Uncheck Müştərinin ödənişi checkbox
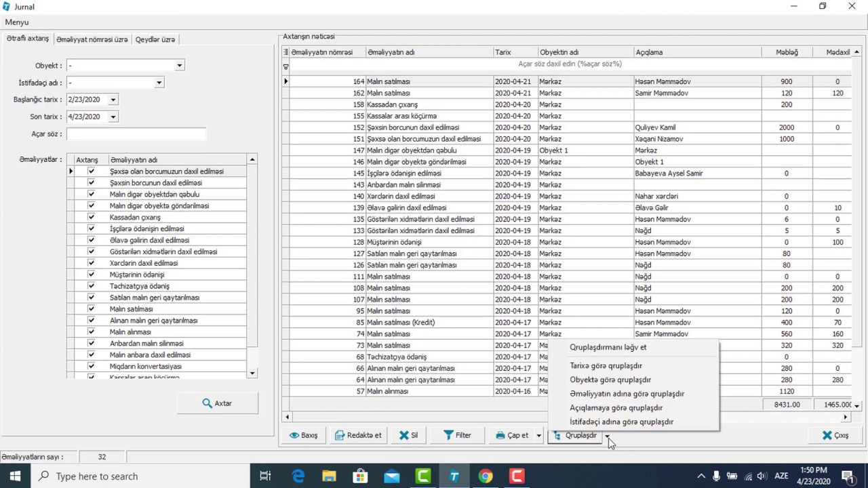Screen dimensions: 868x488 (91, 274)
